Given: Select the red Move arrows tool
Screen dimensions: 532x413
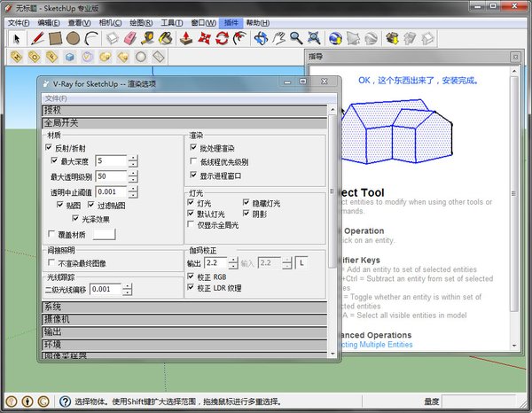Looking at the screenshot, I should tap(205, 38).
